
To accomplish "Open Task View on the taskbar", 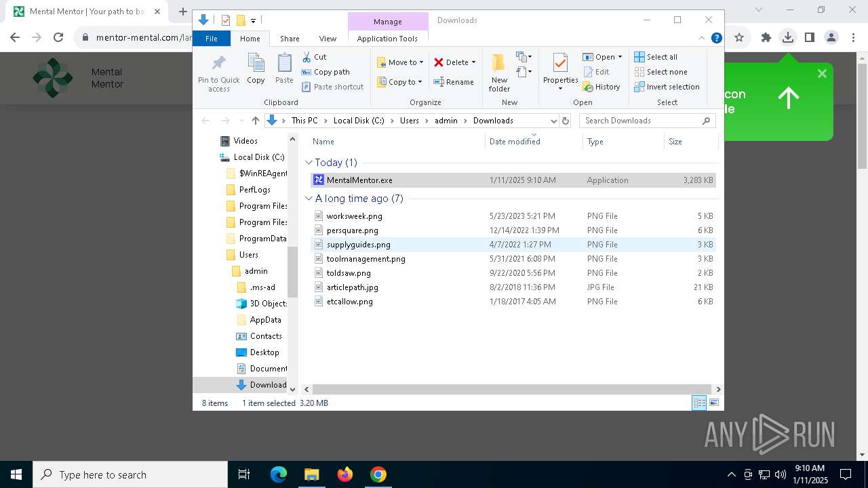I will (244, 474).
